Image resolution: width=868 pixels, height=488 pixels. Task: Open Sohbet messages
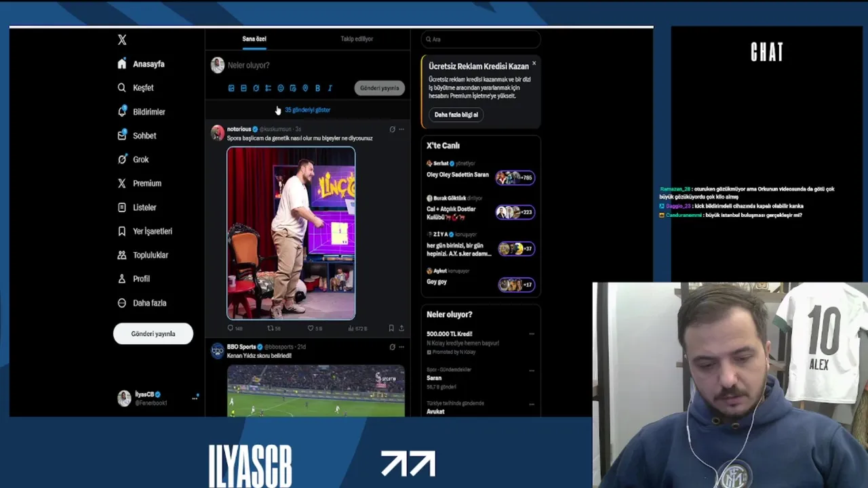(x=137, y=136)
